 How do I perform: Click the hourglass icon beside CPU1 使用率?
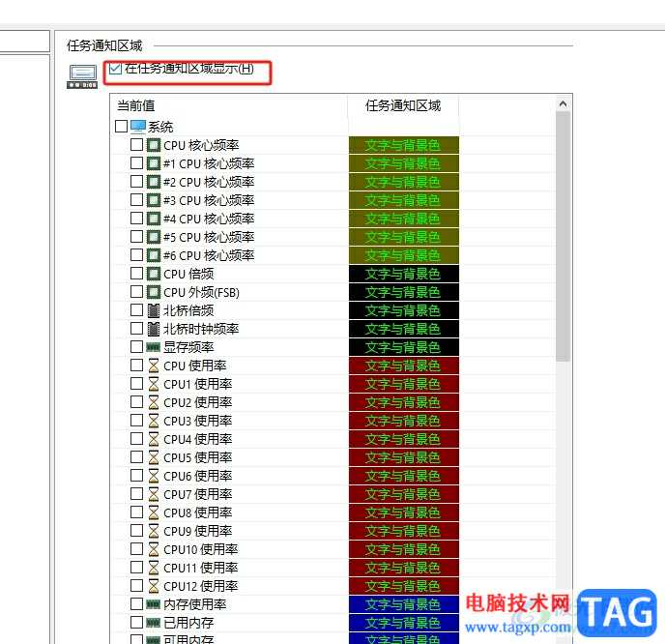pos(154,384)
